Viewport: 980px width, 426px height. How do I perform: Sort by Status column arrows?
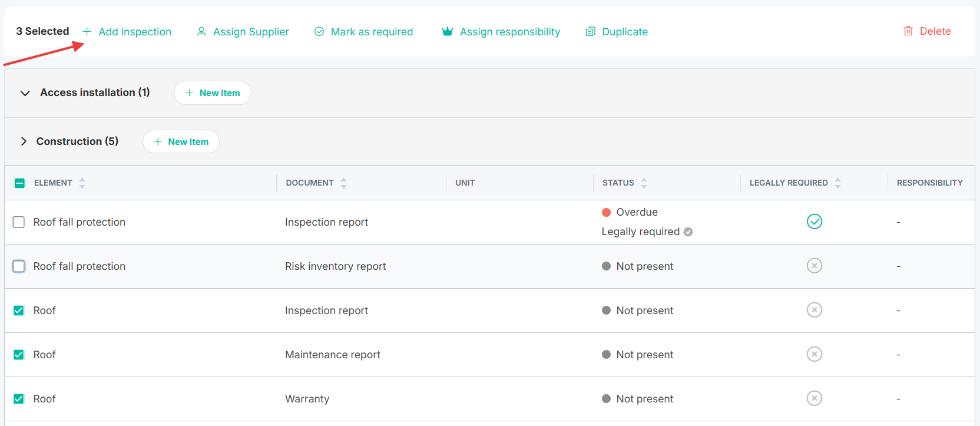(x=644, y=183)
